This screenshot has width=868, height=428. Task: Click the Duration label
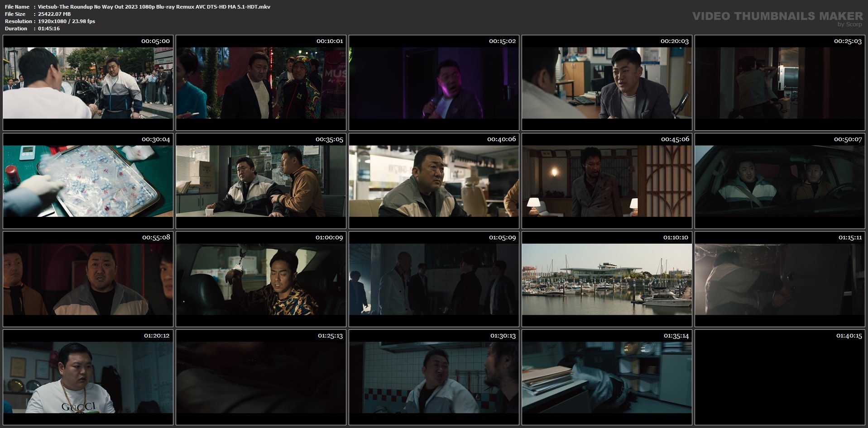tap(16, 29)
